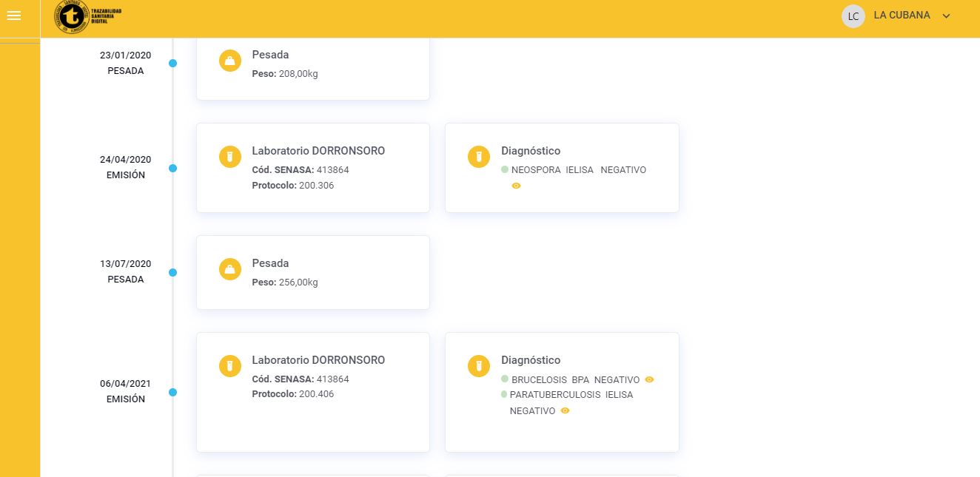This screenshot has height=477, width=980.
Task: View NEOSPORA IELISA result details via eye
Action: click(x=516, y=186)
